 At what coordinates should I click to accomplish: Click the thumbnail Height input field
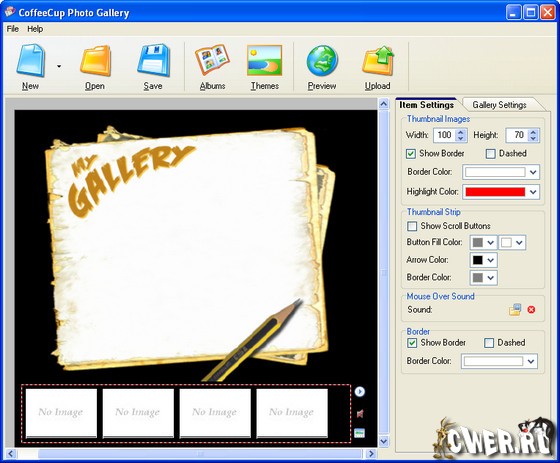[x=517, y=135]
